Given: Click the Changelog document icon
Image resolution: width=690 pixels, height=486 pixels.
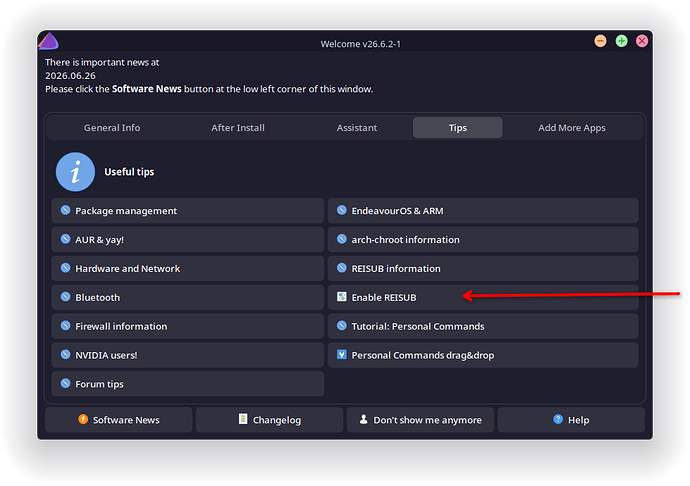Looking at the screenshot, I should click(x=243, y=419).
